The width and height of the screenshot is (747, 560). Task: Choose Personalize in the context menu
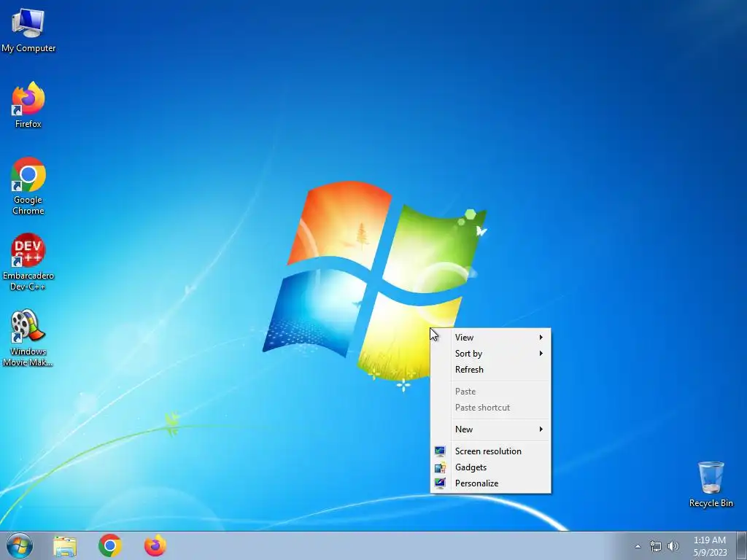(x=490, y=483)
